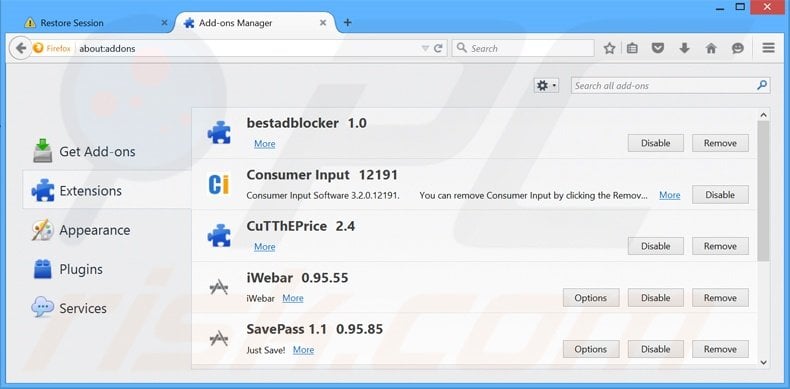Disable the SavePass 1.1 extension
790x389 pixels.
point(655,349)
